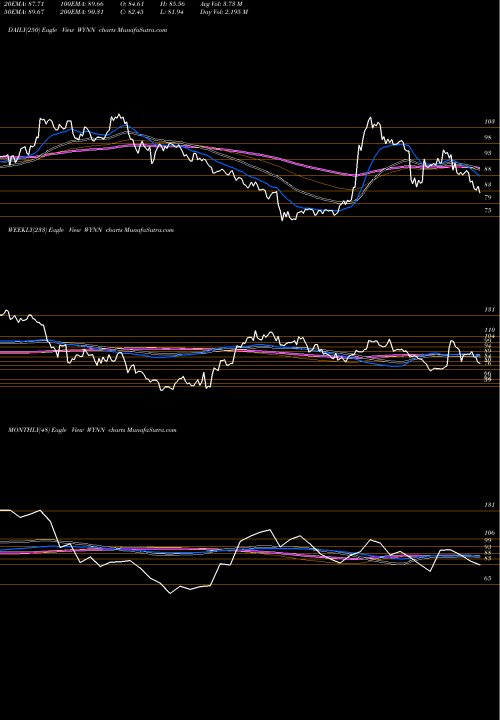The height and width of the screenshot is (720, 500).
Task: Click the 20EMA value in the header
Action: [x=22, y=4]
